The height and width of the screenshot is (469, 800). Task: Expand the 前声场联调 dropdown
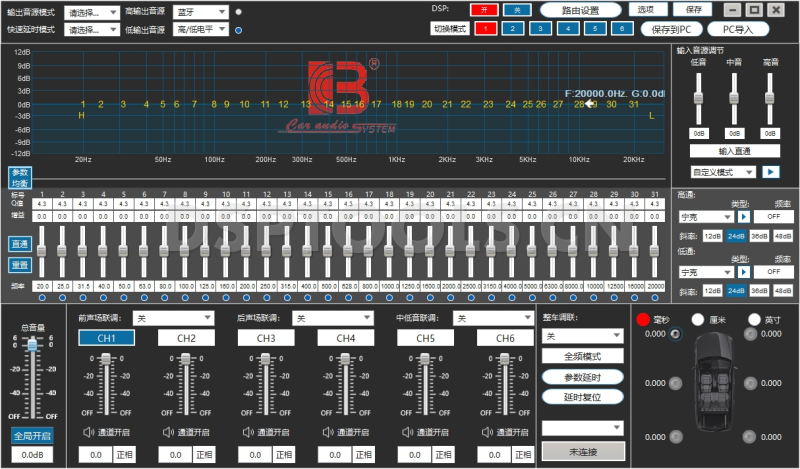pyautogui.click(x=174, y=318)
